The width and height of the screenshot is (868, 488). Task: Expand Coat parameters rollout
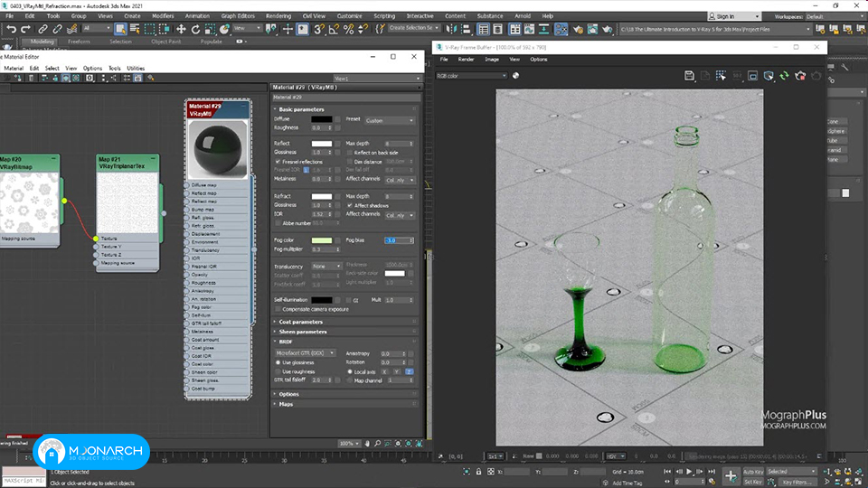coord(300,322)
